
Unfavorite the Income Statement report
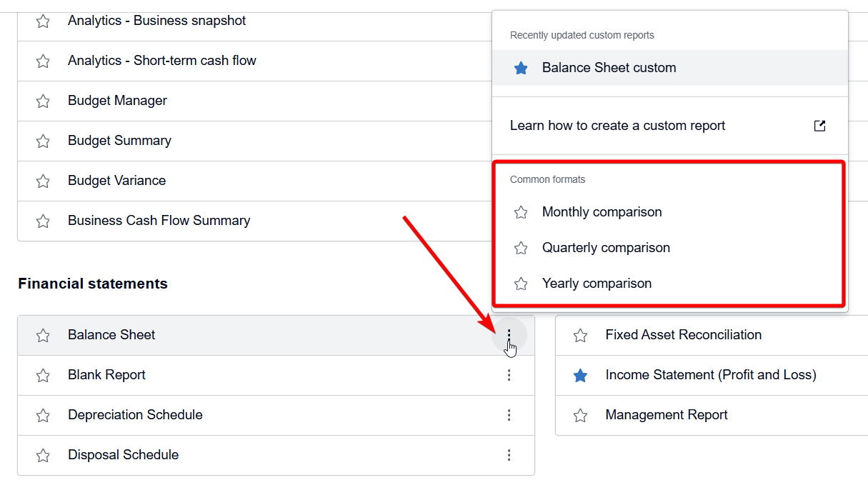(579, 374)
